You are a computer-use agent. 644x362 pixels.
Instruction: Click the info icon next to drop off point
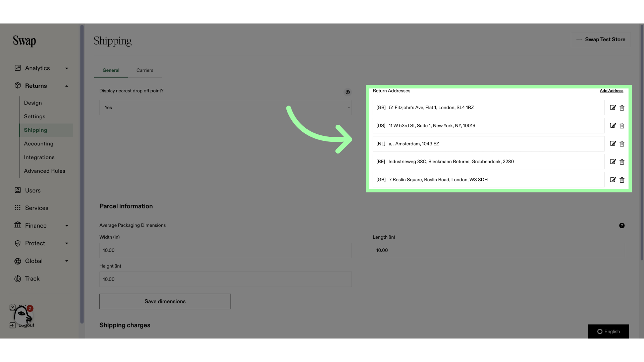(347, 93)
